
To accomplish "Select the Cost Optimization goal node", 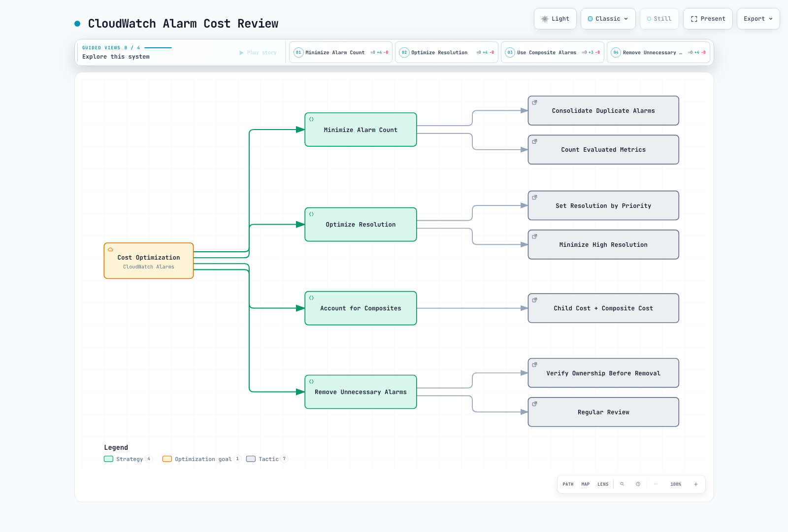I will [149, 261].
